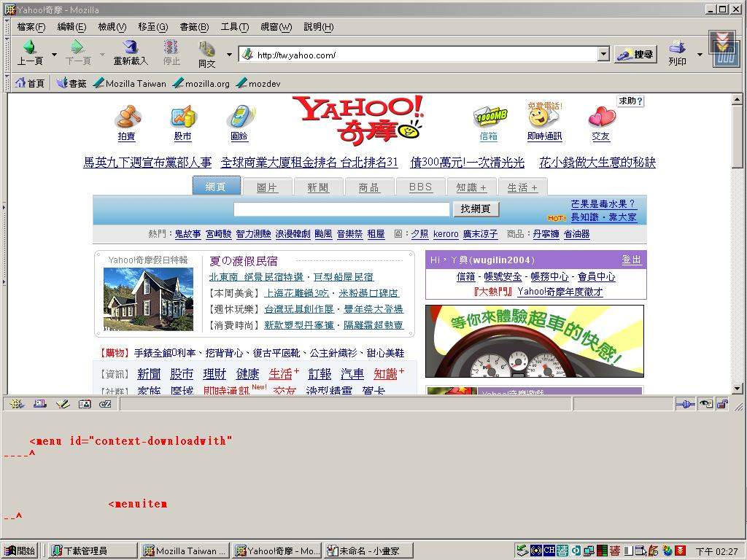The width and height of the screenshot is (747, 560).
Task: Open the 編輯(E) menu
Action: pos(71,27)
